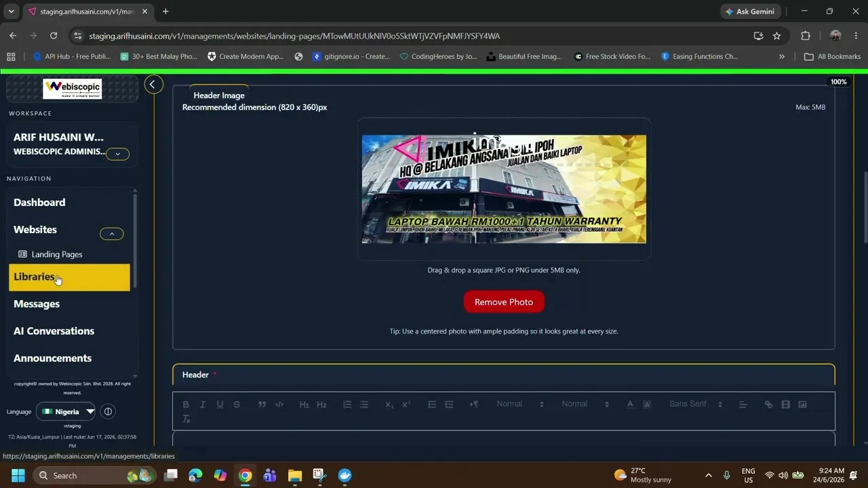
Task: Click the taskbar Search box
Action: 94,475
